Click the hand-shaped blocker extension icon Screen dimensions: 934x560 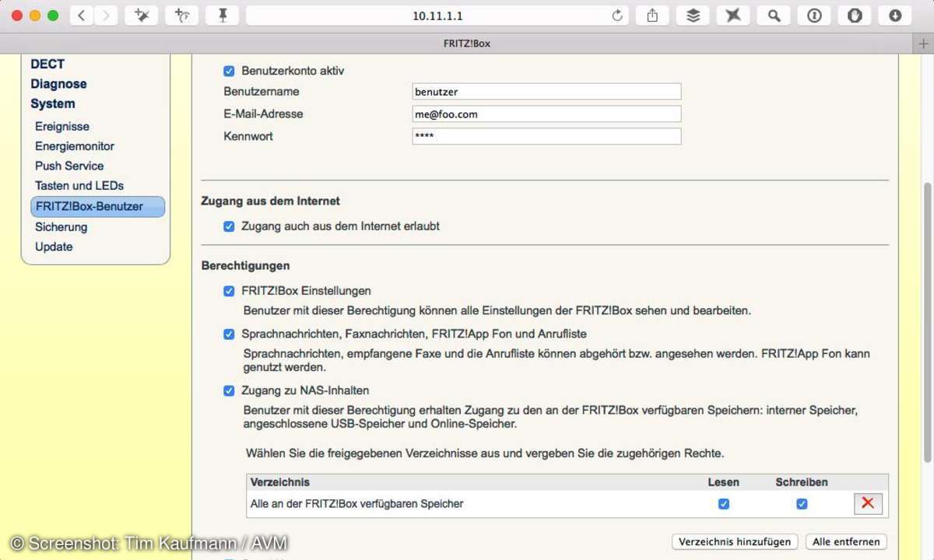(855, 16)
